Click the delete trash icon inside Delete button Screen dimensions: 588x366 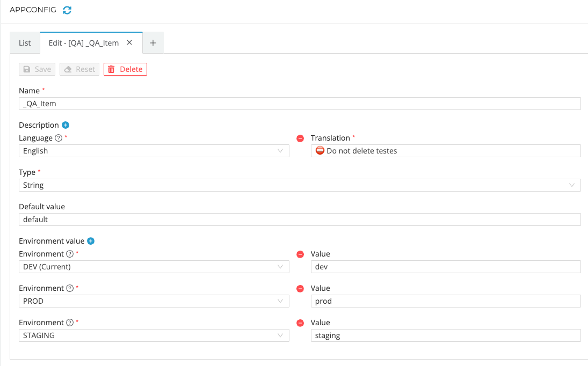tap(112, 69)
